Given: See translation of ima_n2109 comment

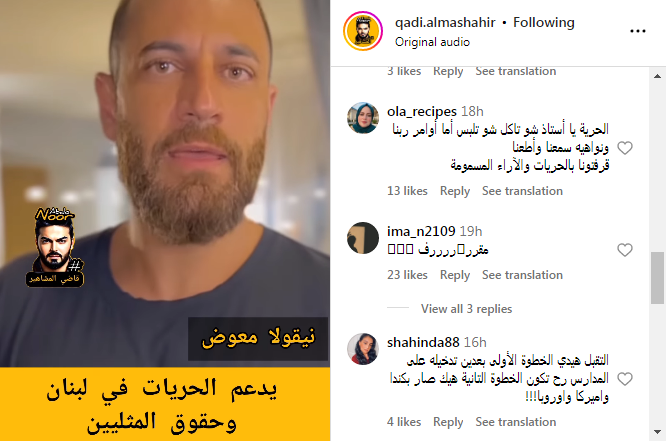Looking at the screenshot, I should click(522, 275).
